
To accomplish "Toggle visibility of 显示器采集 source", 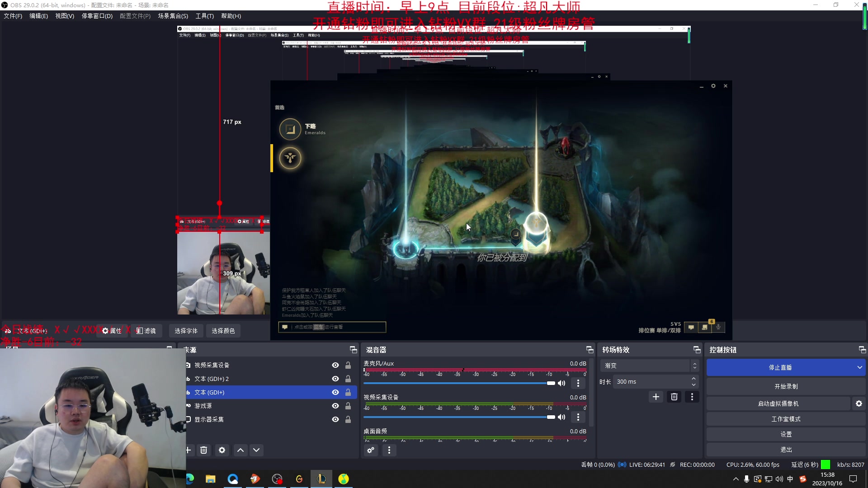I will 335,419.
